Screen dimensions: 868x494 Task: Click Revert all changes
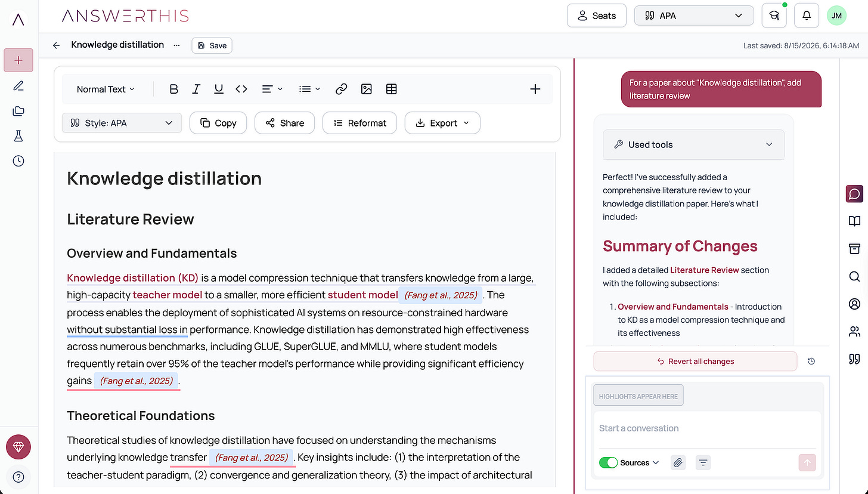(x=695, y=362)
